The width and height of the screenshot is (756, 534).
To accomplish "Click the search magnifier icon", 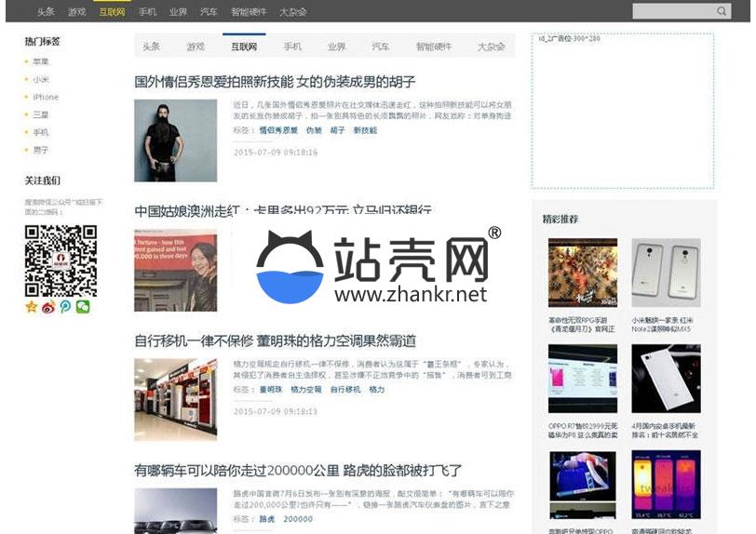I will [x=722, y=11].
